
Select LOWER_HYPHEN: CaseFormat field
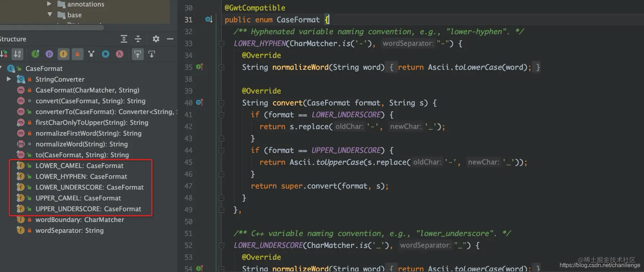[81, 176]
